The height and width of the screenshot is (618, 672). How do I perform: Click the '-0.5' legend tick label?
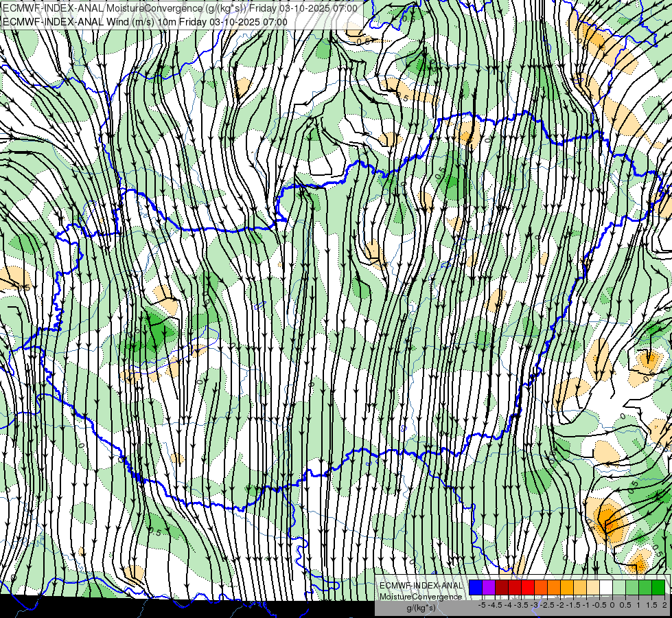pyautogui.click(x=599, y=605)
